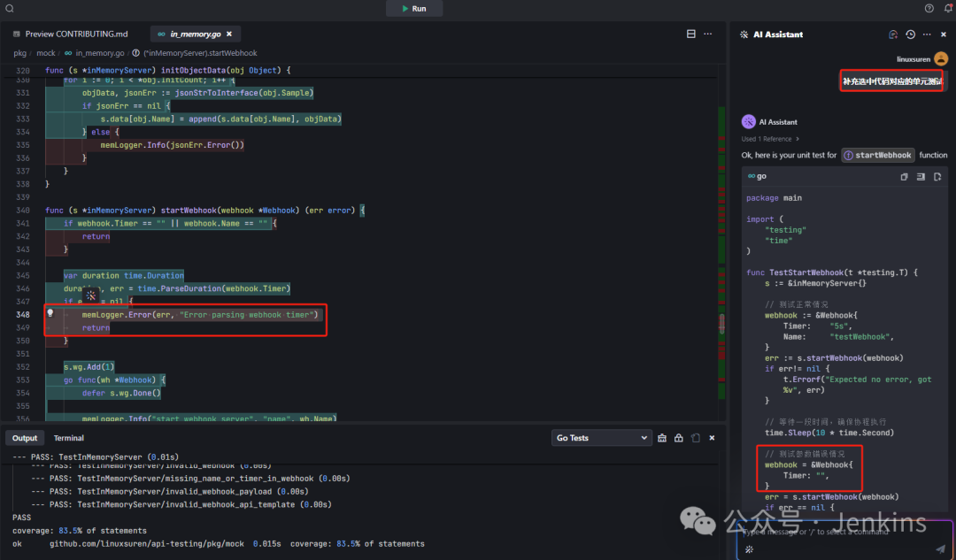
Task: Insert generated code at cursor
Action: [921, 177]
